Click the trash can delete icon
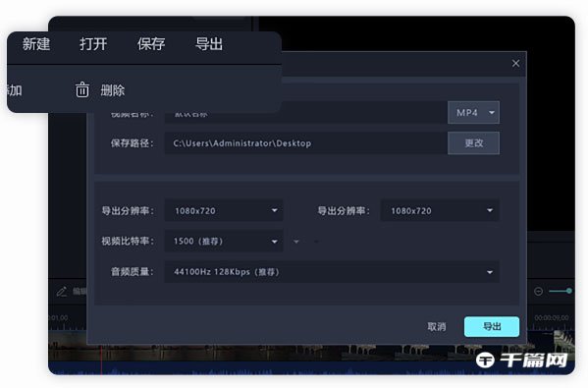 (82, 90)
